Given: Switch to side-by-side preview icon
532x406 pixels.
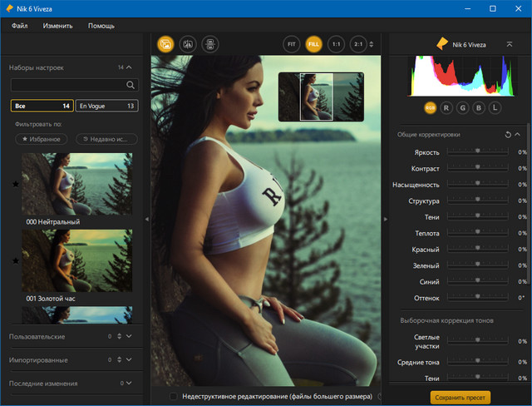Looking at the screenshot, I should point(209,45).
